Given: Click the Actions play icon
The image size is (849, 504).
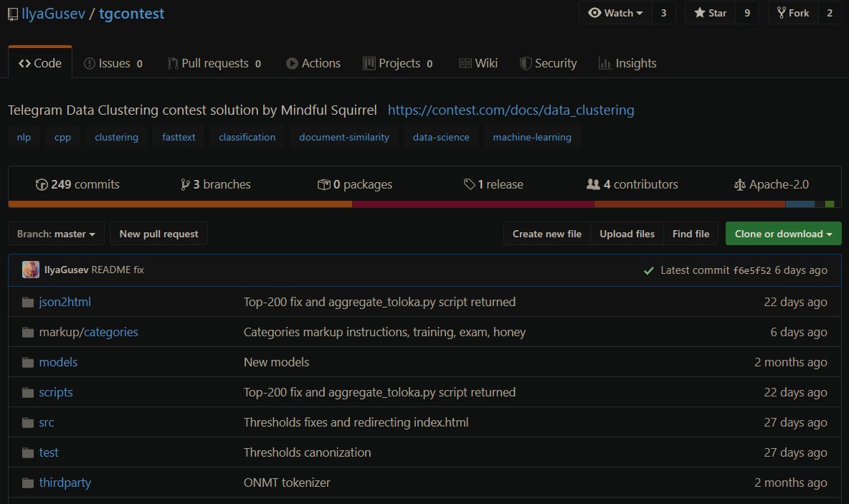Looking at the screenshot, I should coord(292,63).
